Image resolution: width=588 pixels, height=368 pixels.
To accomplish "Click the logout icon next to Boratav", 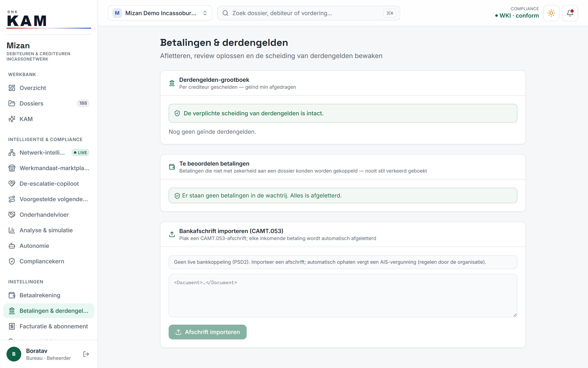I will pos(86,354).
